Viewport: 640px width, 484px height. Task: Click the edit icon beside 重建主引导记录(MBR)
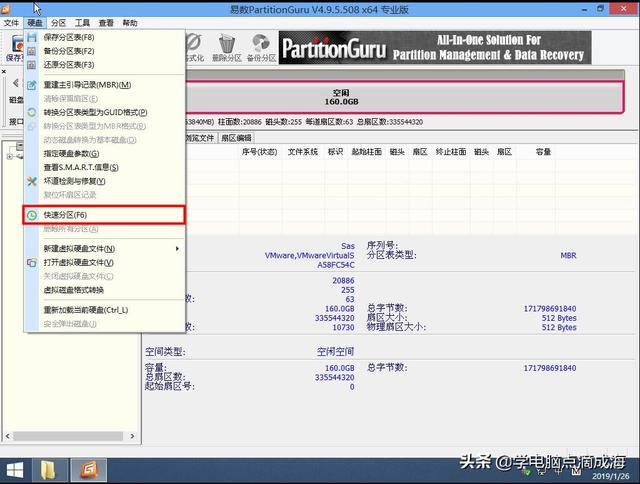pyautogui.click(x=32, y=85)
